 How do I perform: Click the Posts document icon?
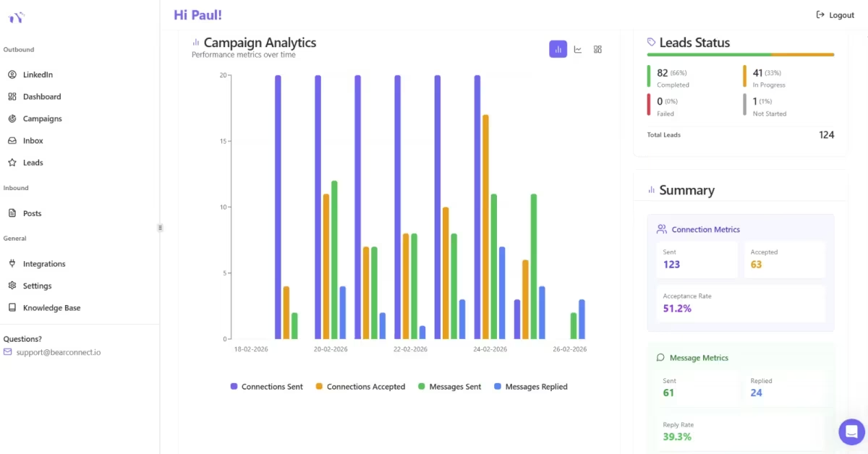12,213
